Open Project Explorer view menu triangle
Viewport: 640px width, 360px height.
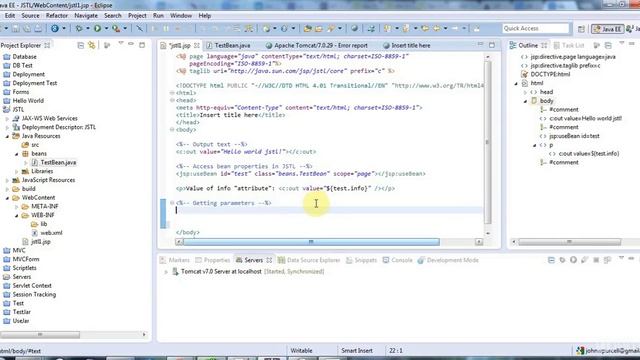[121, 44]
